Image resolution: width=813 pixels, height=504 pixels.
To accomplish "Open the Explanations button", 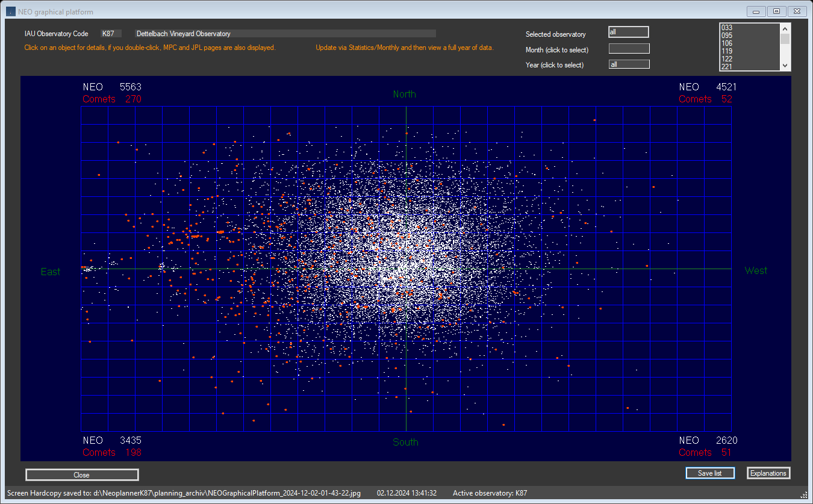I will click(768, 473).
